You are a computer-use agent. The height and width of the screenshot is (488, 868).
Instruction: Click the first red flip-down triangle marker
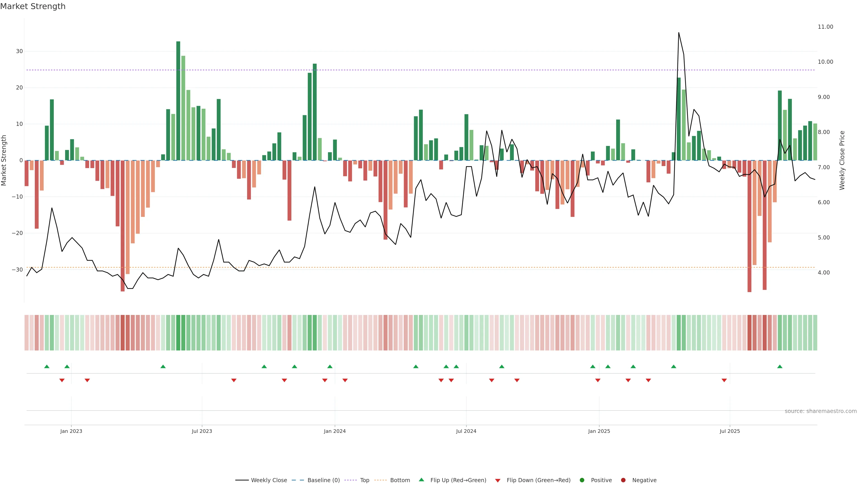pyautogui.click(x=62, y=380)
